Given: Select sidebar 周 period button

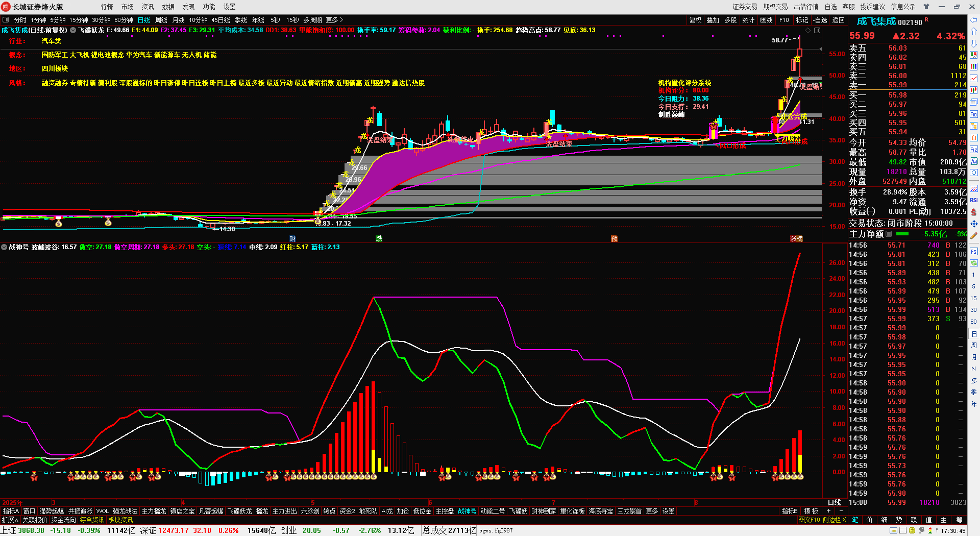Looking at the screenshot, I should (974, 346).
